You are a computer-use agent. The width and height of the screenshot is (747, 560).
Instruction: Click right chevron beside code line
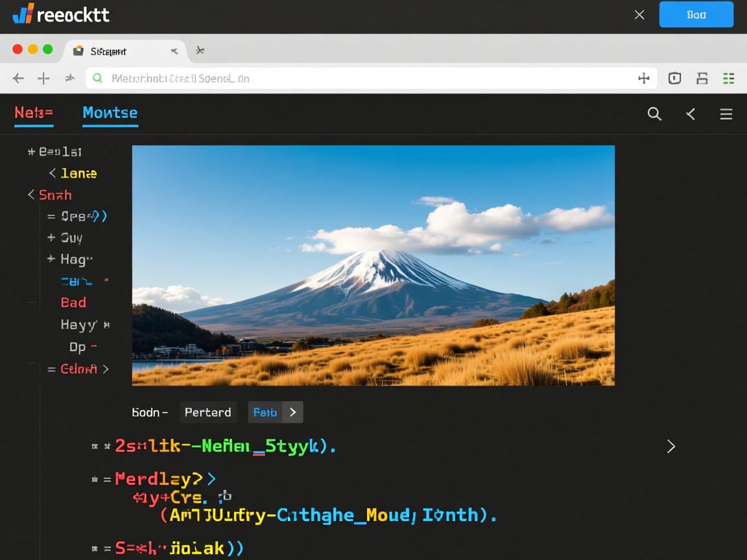click(671, 446)
